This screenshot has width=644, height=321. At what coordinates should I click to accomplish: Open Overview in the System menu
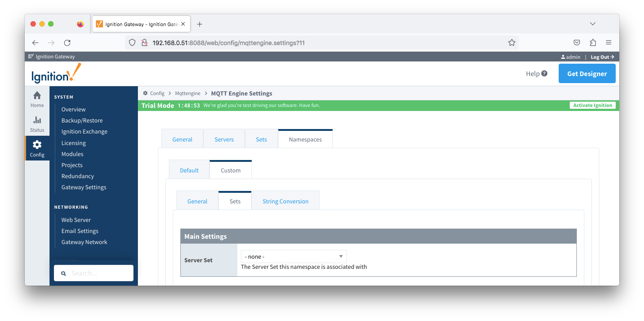[73, 109]
